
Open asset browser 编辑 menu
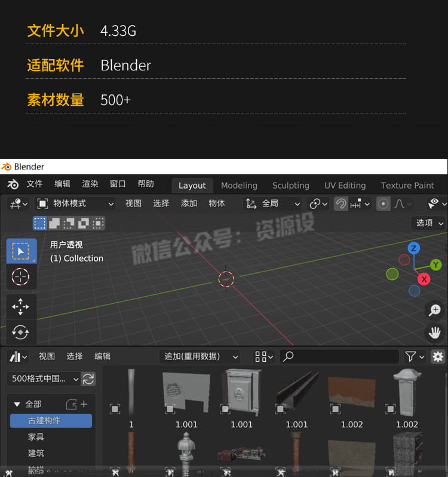[x=103, y=356]
